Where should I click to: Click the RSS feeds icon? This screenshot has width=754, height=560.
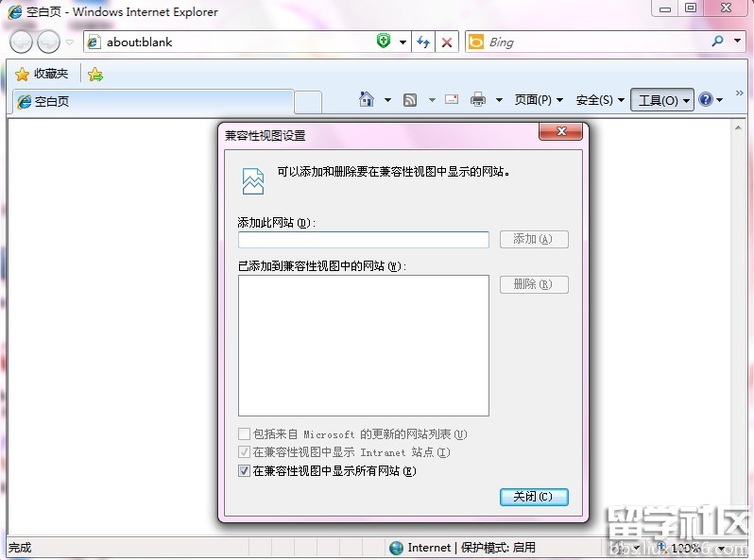click(410, 100)
